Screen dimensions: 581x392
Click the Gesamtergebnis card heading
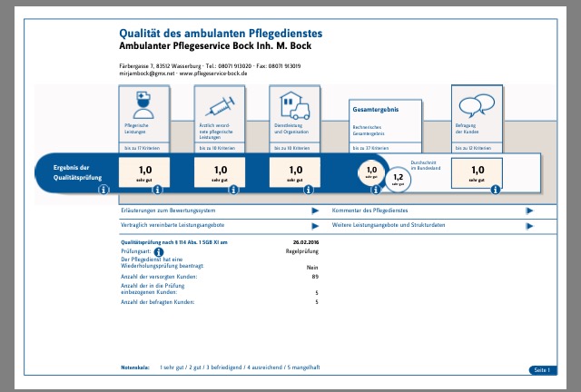point(375,109)
